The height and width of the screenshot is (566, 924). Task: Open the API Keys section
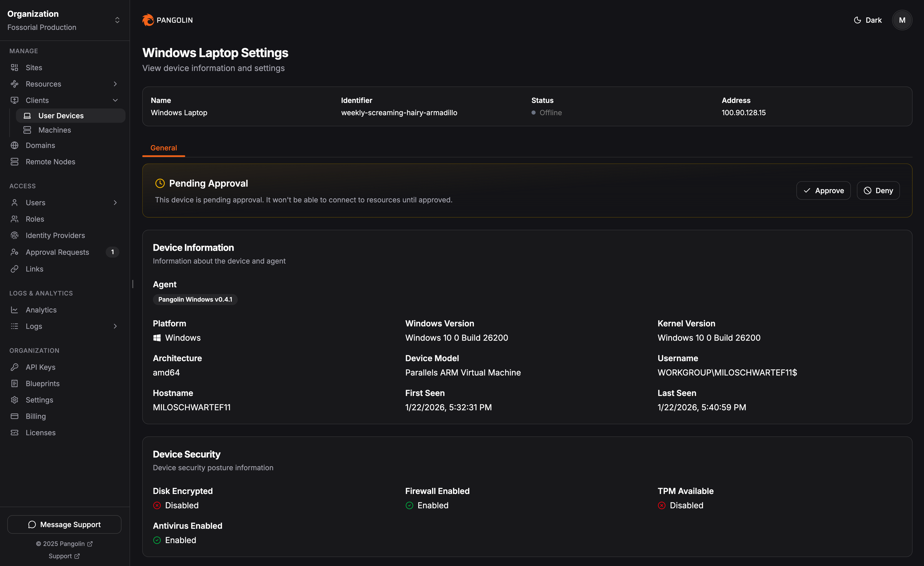coord(40,367)
